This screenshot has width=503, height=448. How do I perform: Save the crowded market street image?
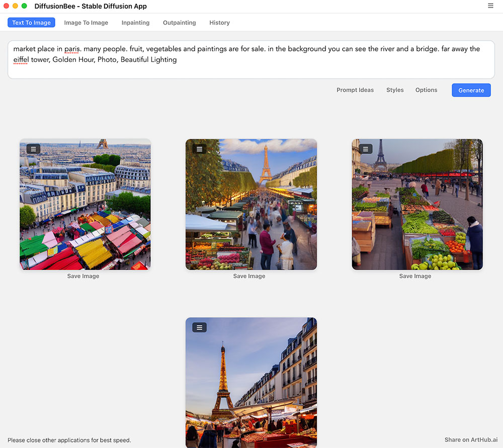point(249,276)
